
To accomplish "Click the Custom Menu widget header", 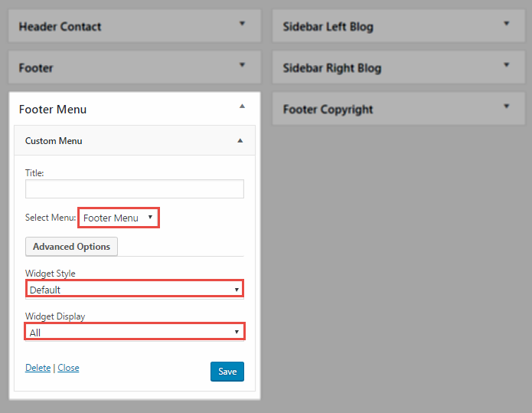I will 135,141.
